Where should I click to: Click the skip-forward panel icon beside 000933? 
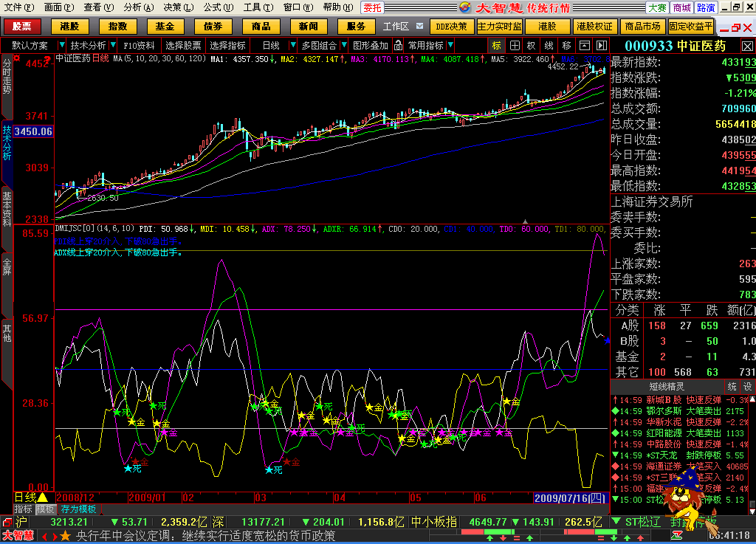click(x=601, y=45)
